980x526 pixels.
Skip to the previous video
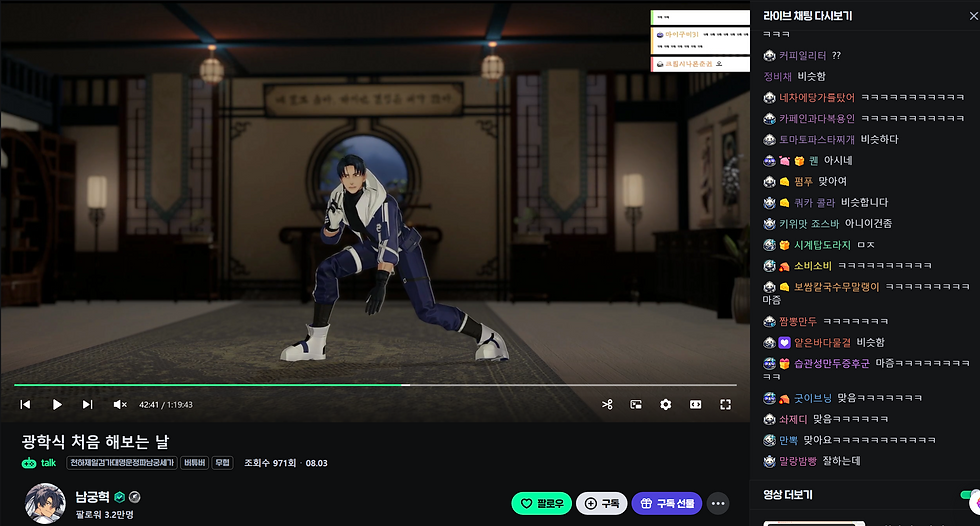(x=25, y=405)
